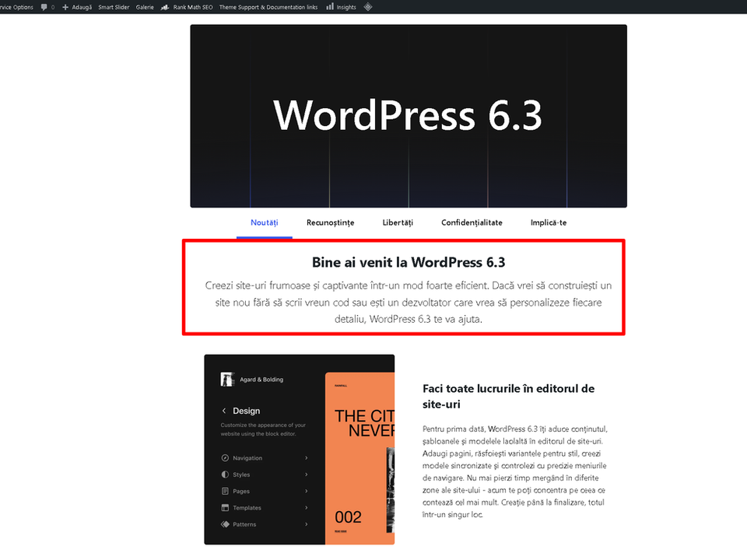Click the heading Bine ai venit la WordPress 6.3
Screen dimensions: 747x560
(x=409, y=262)
